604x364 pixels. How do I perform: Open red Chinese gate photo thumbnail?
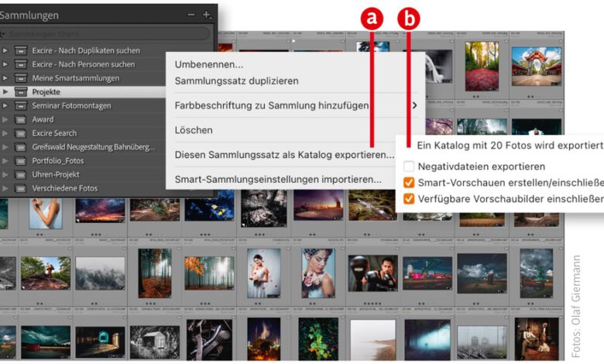tap(536, 67)
